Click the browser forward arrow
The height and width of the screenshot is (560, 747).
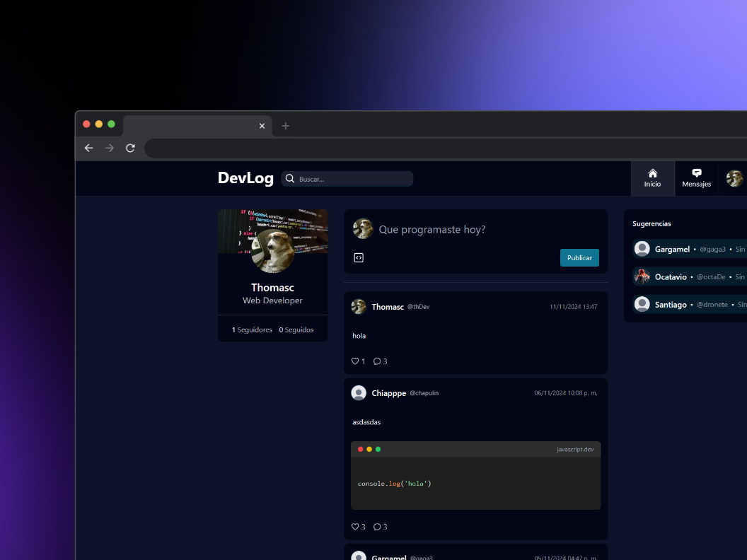110,148
